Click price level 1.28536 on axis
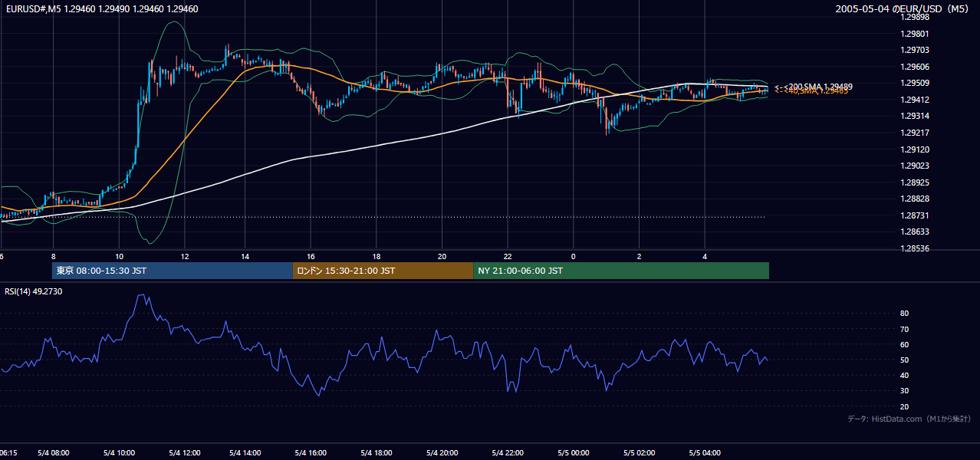This screenshot has height=460, width=980. [914, 248]
